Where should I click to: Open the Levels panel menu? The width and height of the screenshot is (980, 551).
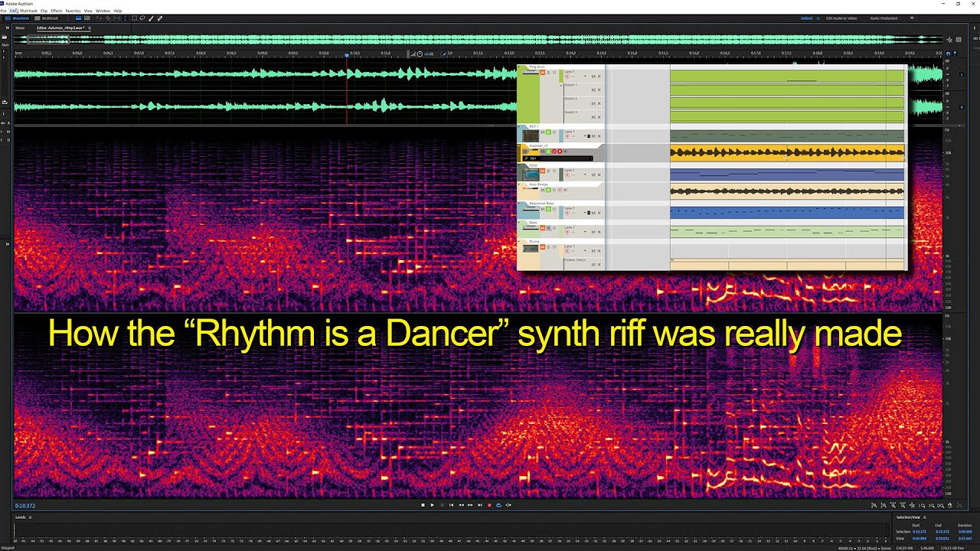coord(31,517)
